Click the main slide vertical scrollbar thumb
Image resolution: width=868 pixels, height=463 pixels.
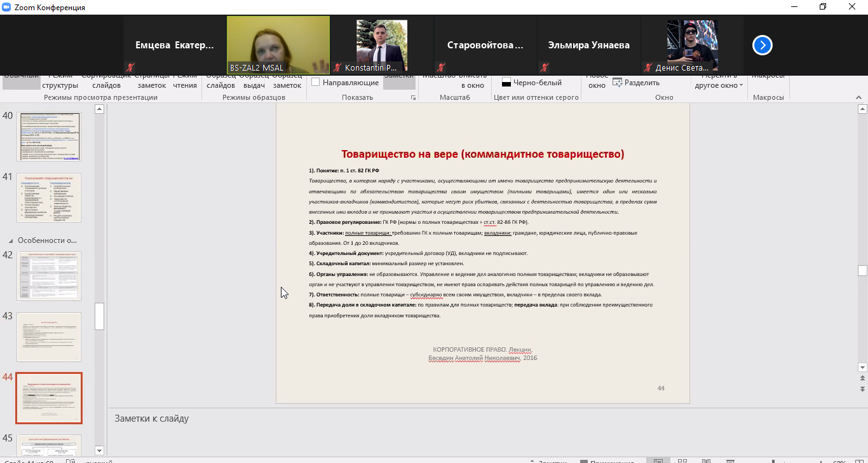(862, 271)
